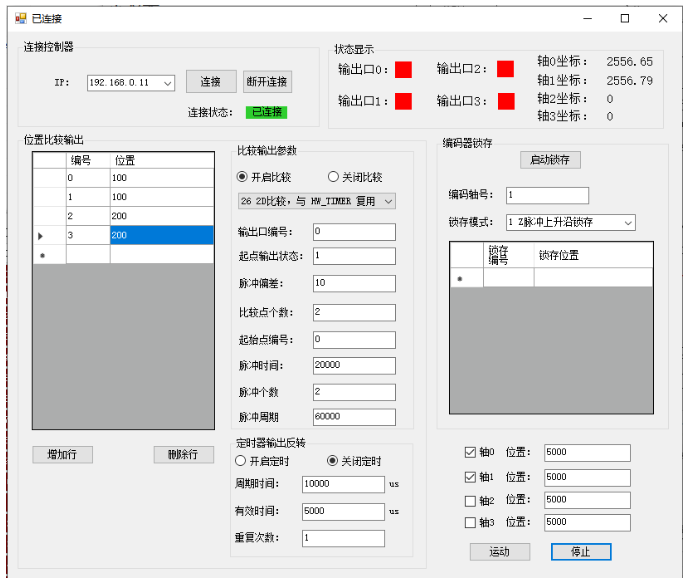Click the 停止 stop button
The height and width of the screenshot is (587, 690).
click(x=581, y=552)
